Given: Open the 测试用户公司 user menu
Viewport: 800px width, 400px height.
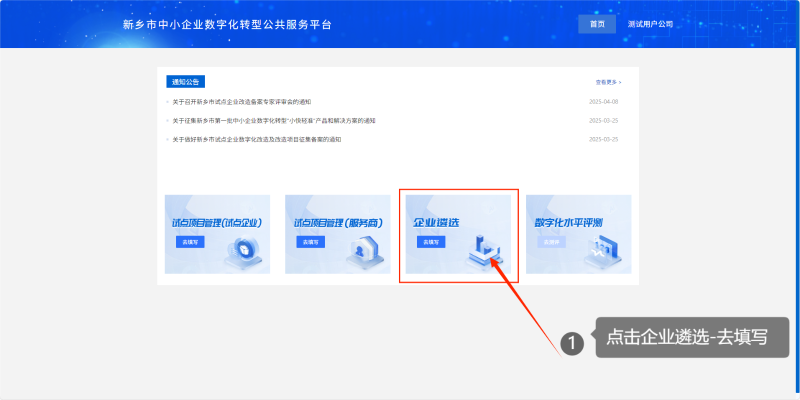Looking at the screenshot, I should click(650, 24).
